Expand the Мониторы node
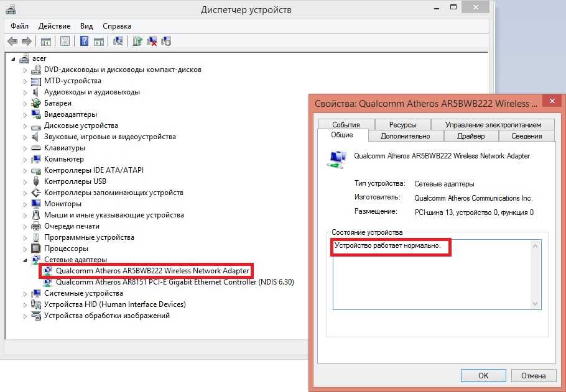Image resolution: width=566 pixels, height=392 pixels. (x=25, y=204)
